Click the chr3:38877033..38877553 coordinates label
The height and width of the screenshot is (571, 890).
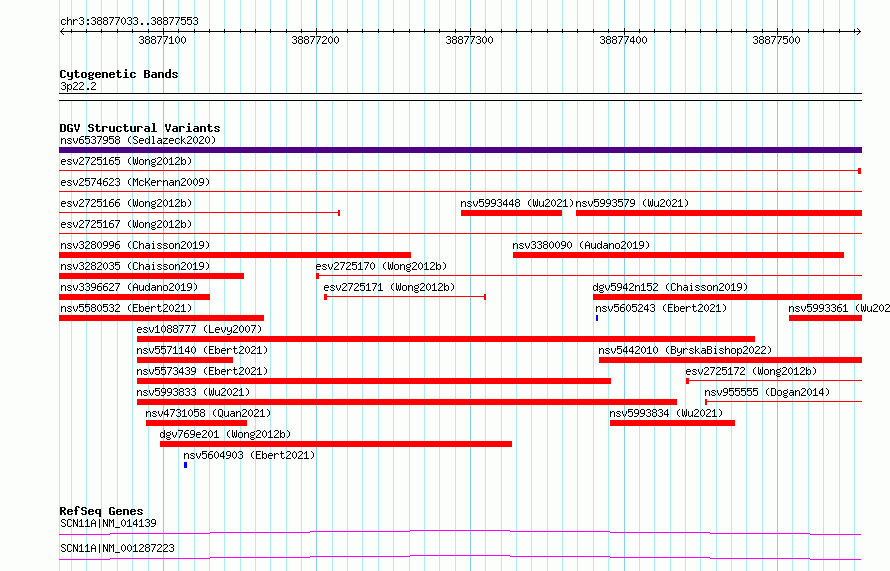(129, 22)
